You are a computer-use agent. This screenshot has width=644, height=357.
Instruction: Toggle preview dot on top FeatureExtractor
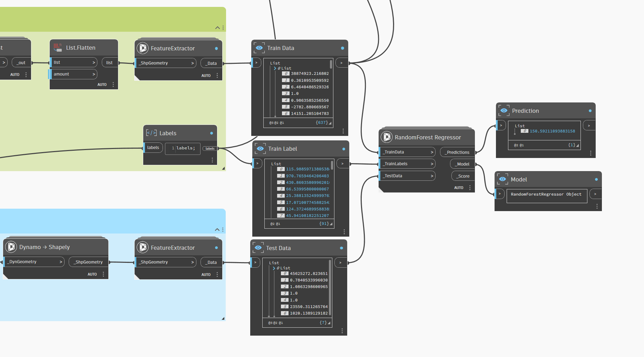pos(216,48)
